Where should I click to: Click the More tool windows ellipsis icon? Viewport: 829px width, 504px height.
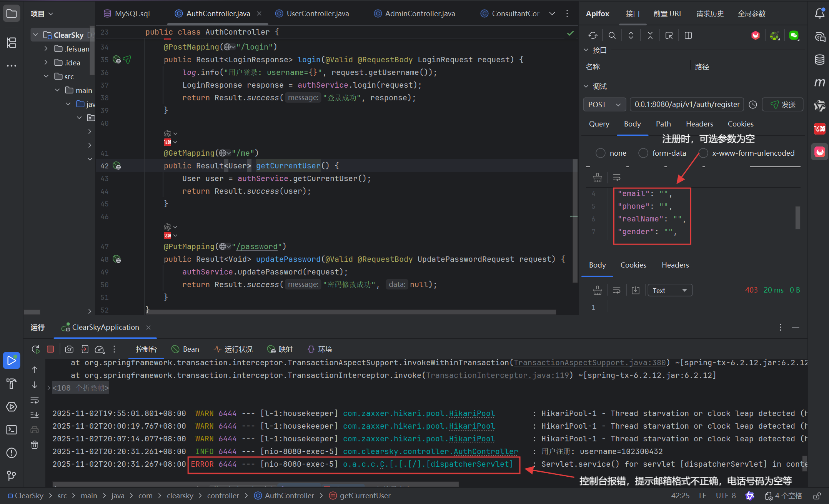coord(12,66)
